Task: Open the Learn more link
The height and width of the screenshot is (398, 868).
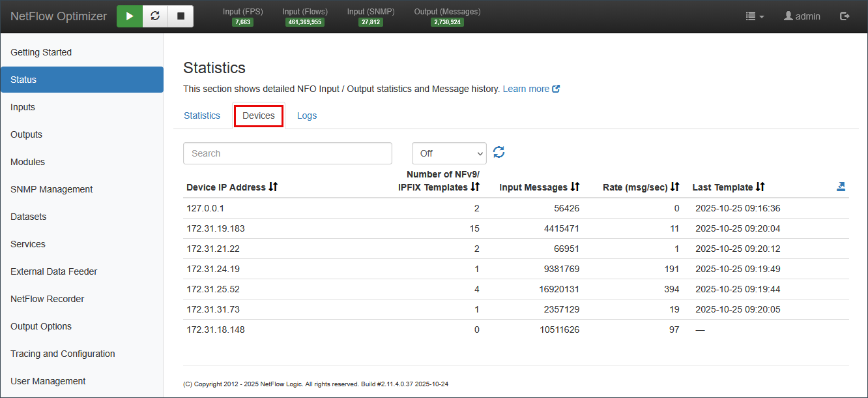Action: tap(531, 89)
